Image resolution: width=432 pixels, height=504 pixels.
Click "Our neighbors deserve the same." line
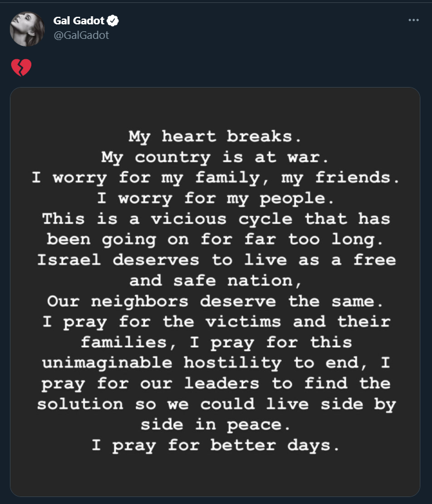point(215,301)
